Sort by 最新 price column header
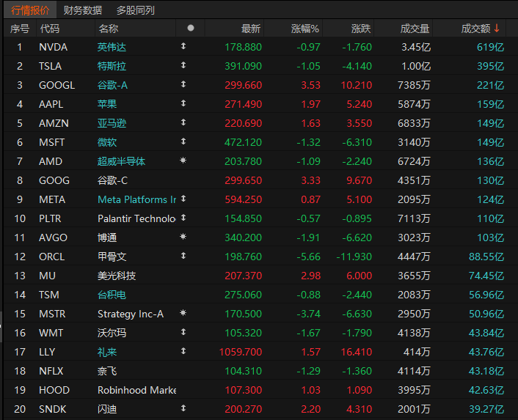The image size is (518, 420). [251, 29]
